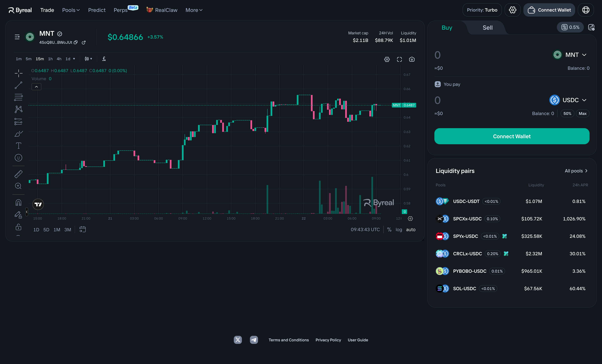Image resolution: width=602 pixels, height=364 pixels.
Task: Open price scale settings icon
Action: pos(411,218)
